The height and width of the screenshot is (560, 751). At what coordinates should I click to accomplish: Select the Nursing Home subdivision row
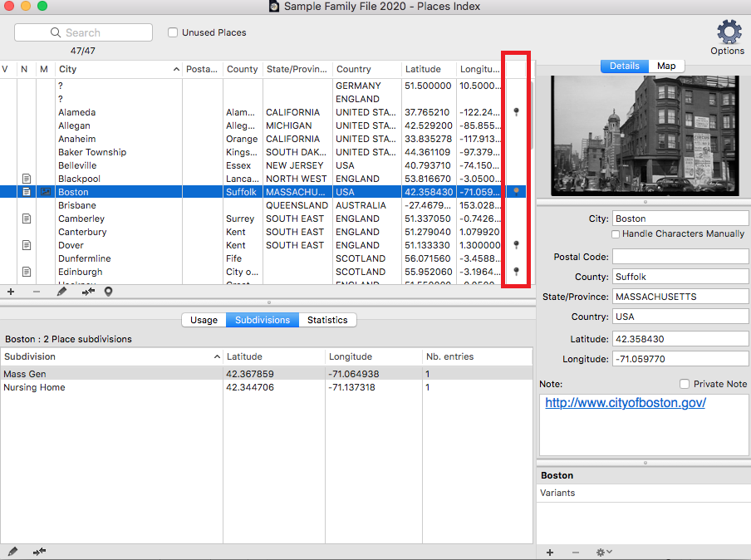267,387
